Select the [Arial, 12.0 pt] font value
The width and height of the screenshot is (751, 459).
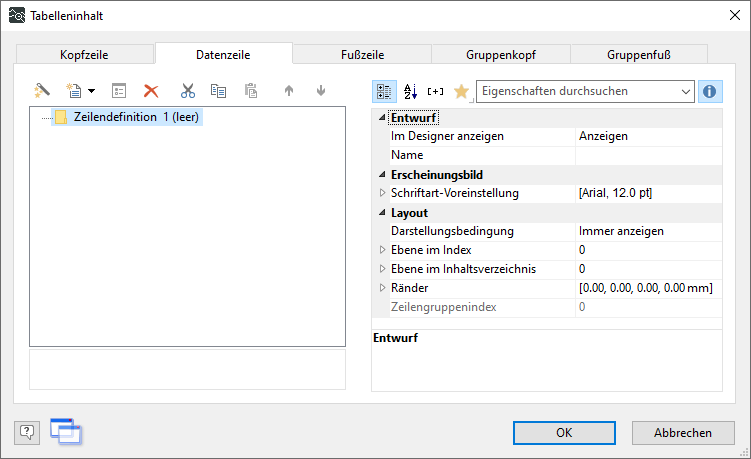pyautogui.click(x=649, y=193)
